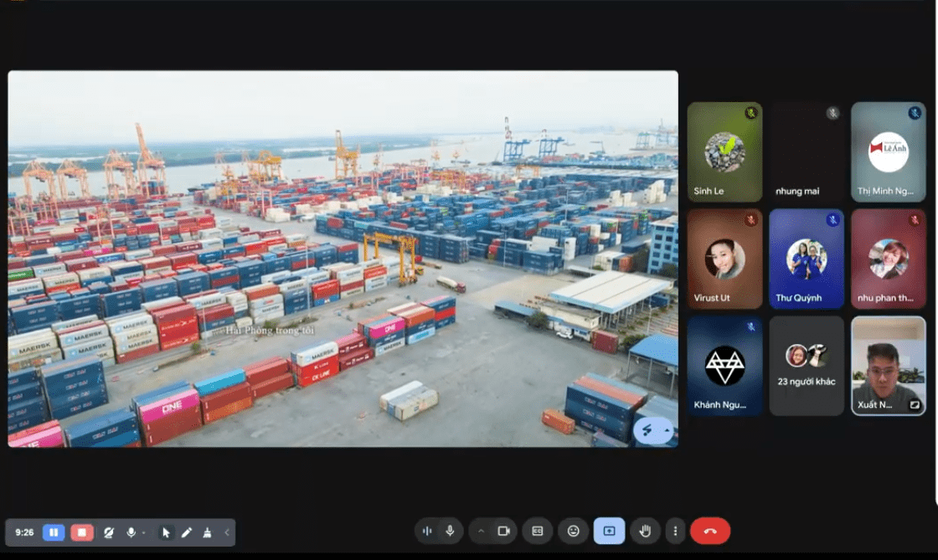The height and width of the screenshot is (560, 938).
Task: Stop the screen recording
Action: tap(82, 532)
